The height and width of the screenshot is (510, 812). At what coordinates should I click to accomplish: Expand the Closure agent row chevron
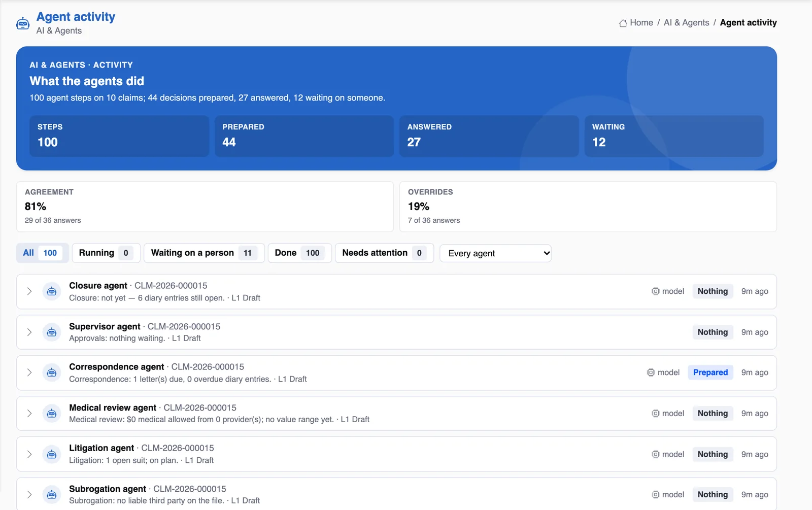tap(29, 291)
